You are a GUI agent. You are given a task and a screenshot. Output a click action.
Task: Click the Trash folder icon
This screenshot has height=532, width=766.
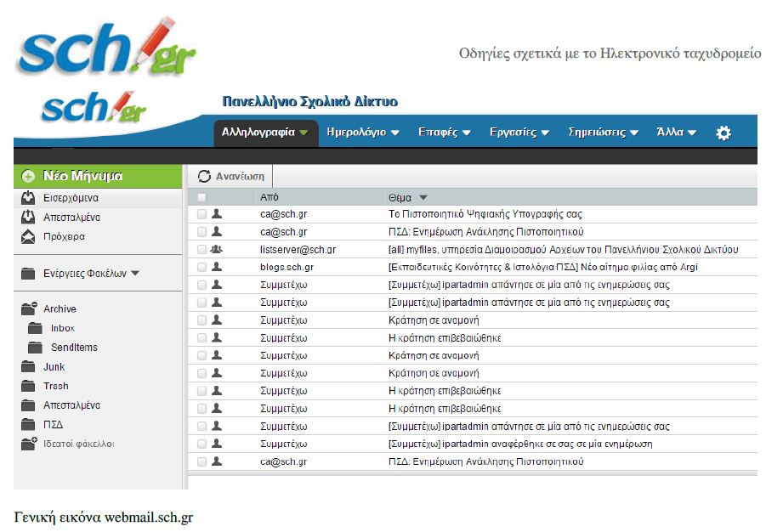[x=28, y=386]
